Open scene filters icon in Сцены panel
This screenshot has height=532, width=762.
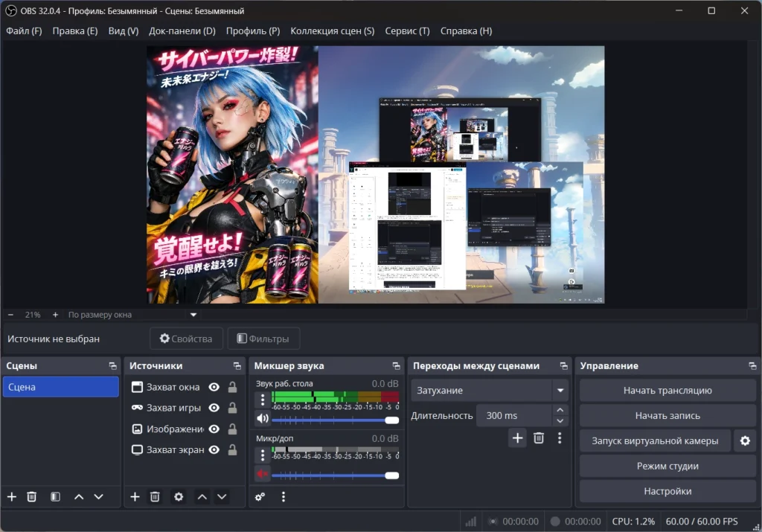click(55, 497)
